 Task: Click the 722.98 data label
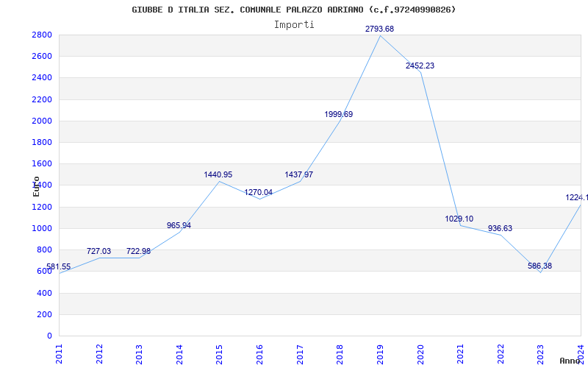pyautogui.click(x=138, y=251)
